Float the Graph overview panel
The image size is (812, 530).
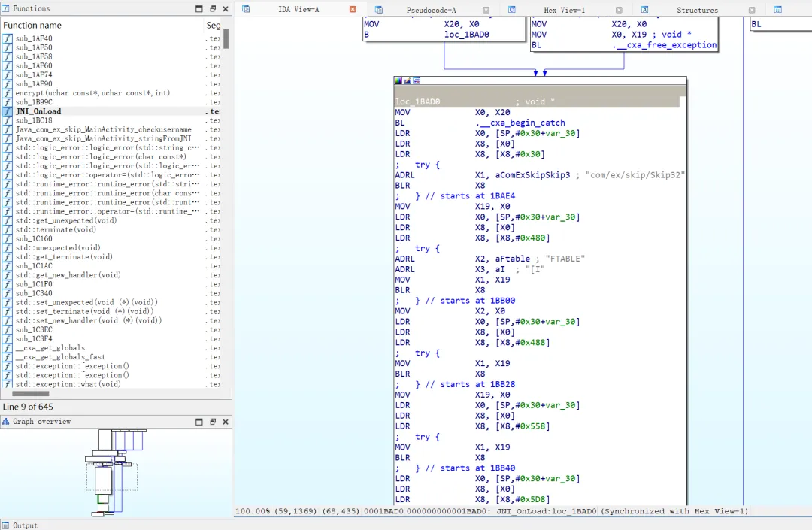(213, 422)
